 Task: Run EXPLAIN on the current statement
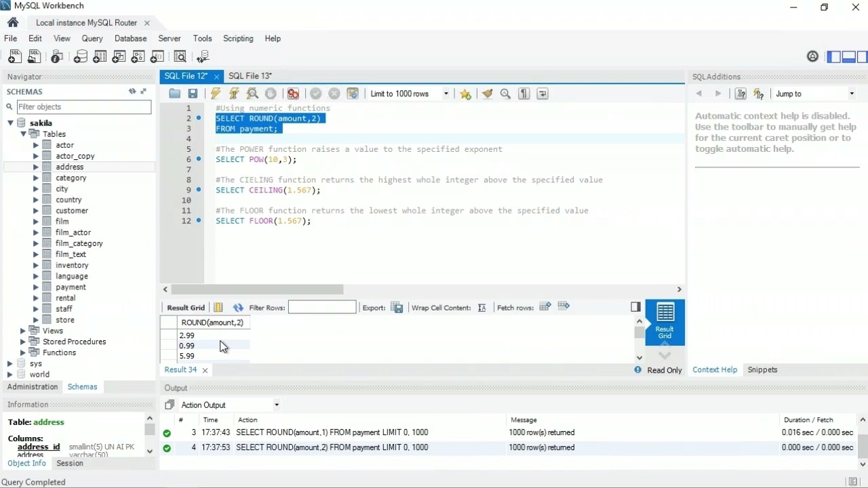(252, 94)
